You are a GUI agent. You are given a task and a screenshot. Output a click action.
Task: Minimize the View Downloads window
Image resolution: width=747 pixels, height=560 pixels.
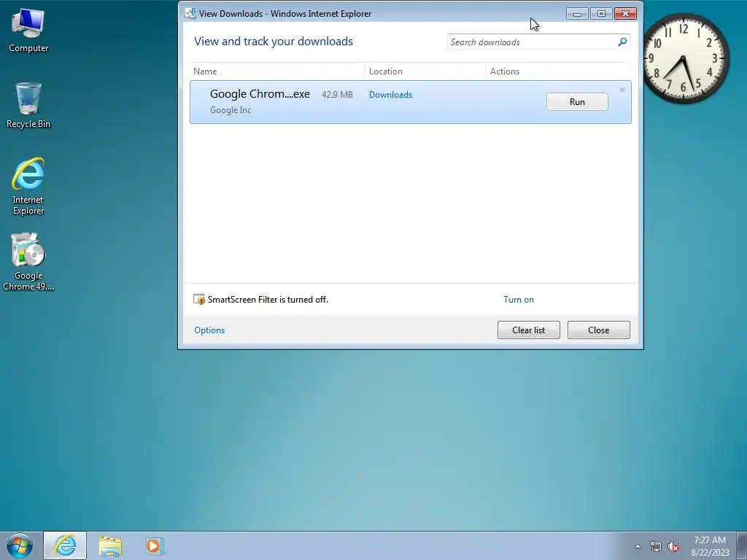(x=578, y=13)
